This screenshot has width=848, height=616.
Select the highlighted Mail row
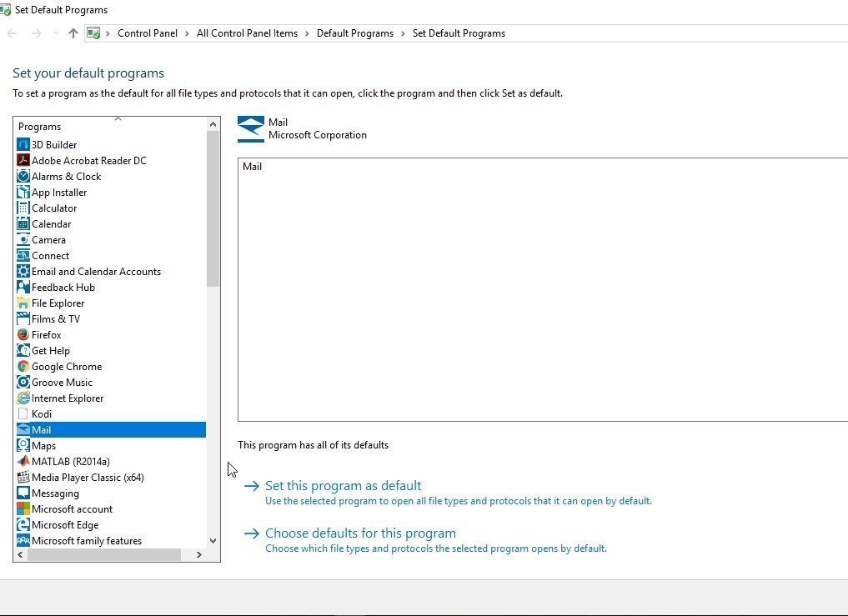point(111,429)
